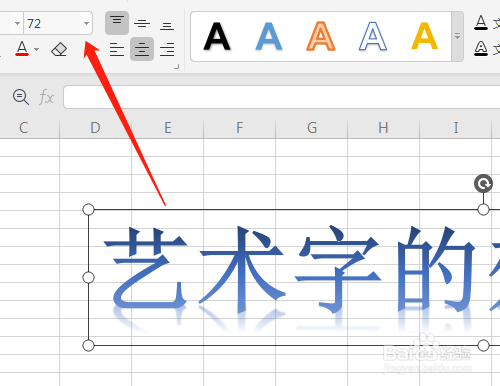
Task: Expand the font color dropdown arrow
Action: coord(37,49)
